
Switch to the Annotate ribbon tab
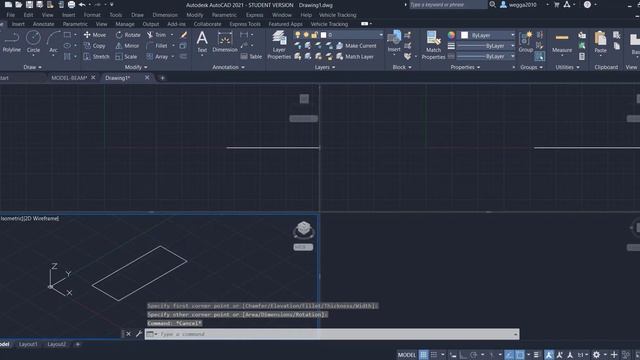pos(44,24)
